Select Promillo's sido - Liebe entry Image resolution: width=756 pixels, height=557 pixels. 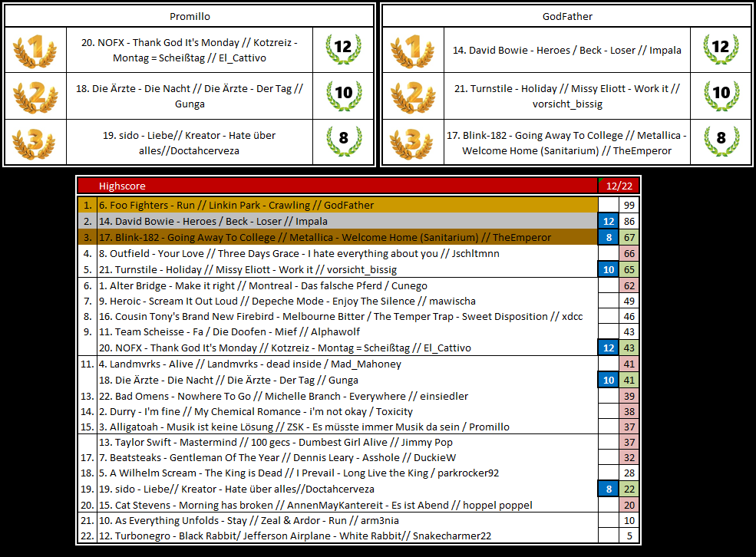pyautogui.click(x=190, y=143)
